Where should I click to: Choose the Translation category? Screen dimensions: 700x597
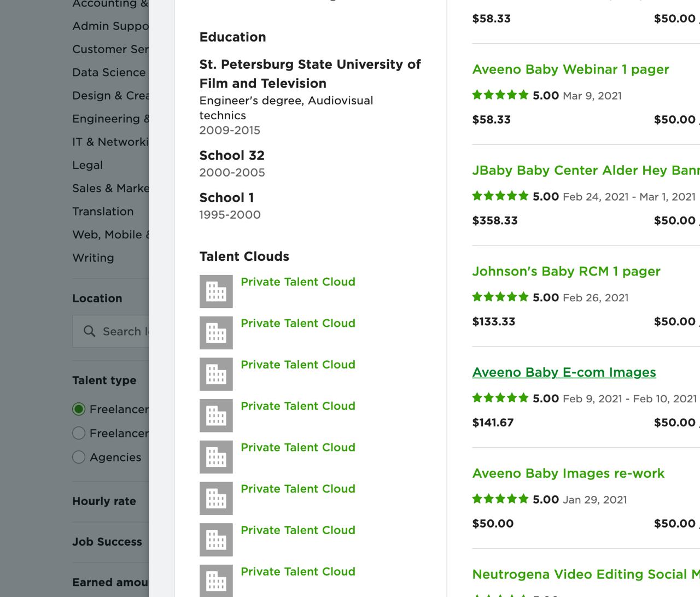(x=103, y=212)
